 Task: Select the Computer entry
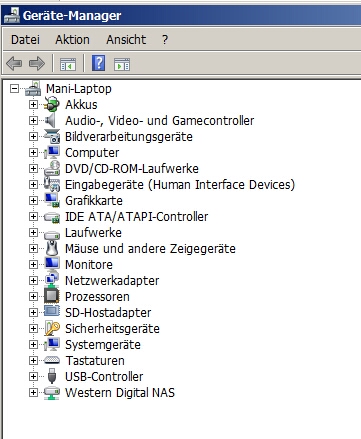point(92,153)
